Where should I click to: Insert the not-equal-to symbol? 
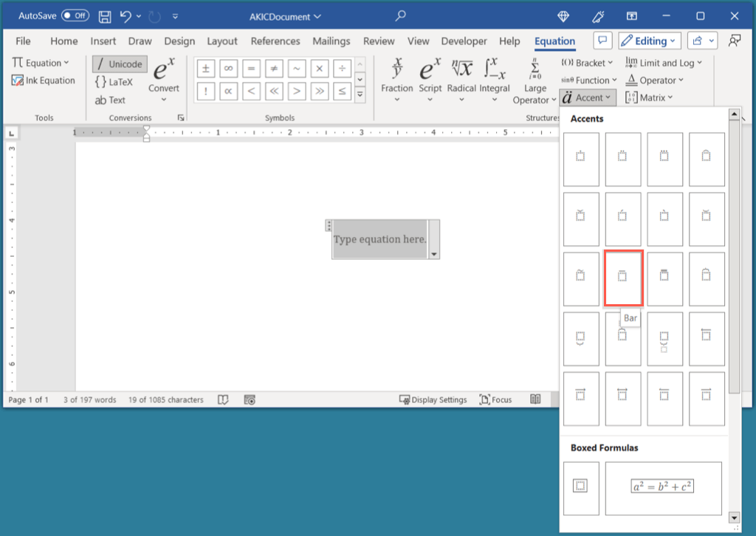(274, 69)
